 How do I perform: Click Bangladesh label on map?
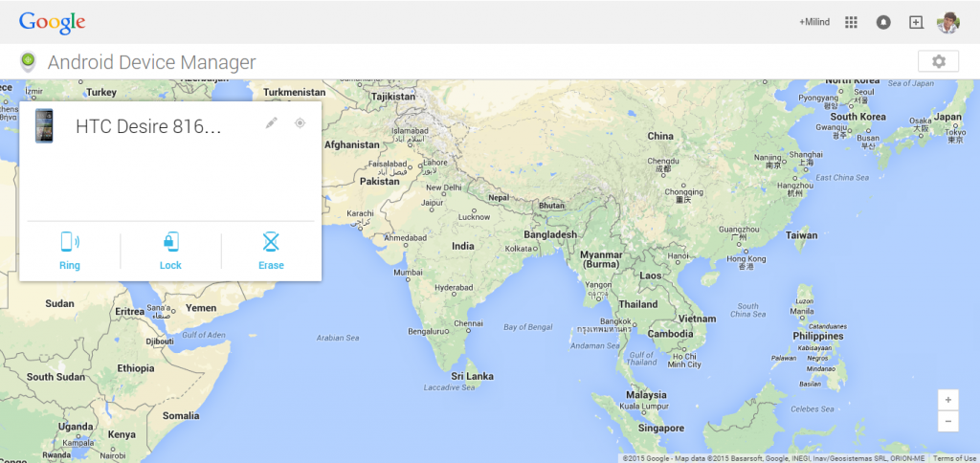(550, 234)
